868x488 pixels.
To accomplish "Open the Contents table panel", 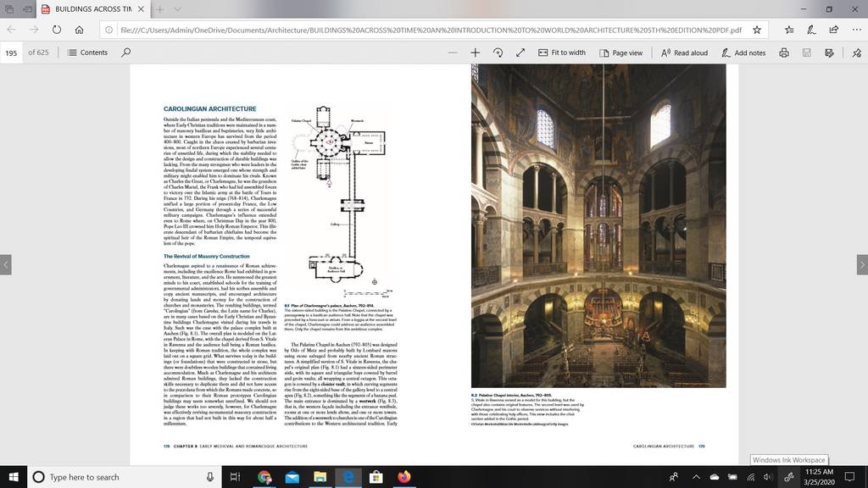I will coord(87,53).
